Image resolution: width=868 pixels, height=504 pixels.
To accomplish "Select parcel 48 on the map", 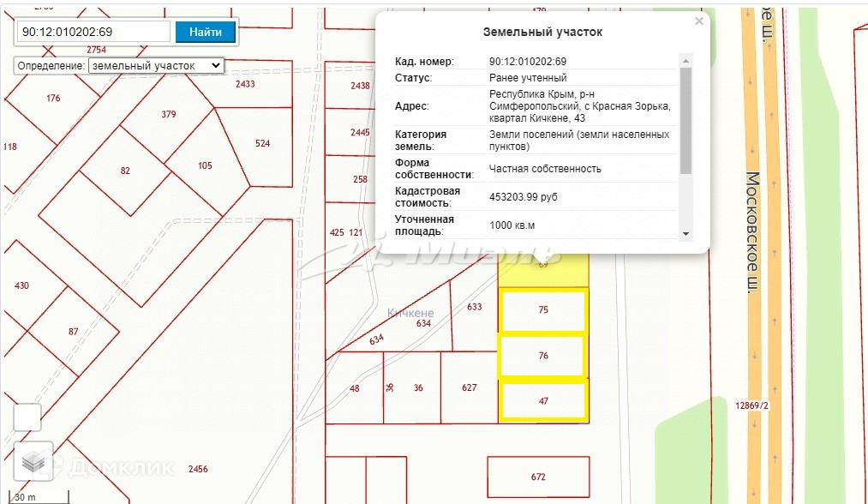I will 354,389.
